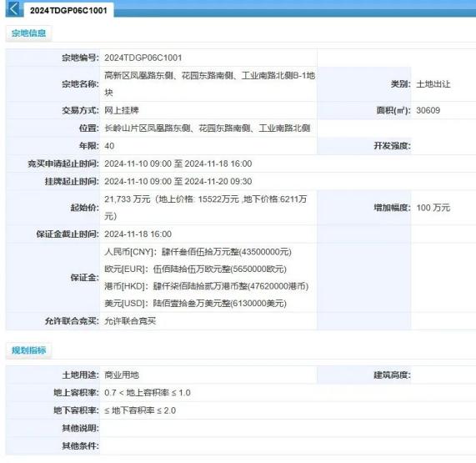Click the 美元[USD] deposit amount line

(196, 303)
